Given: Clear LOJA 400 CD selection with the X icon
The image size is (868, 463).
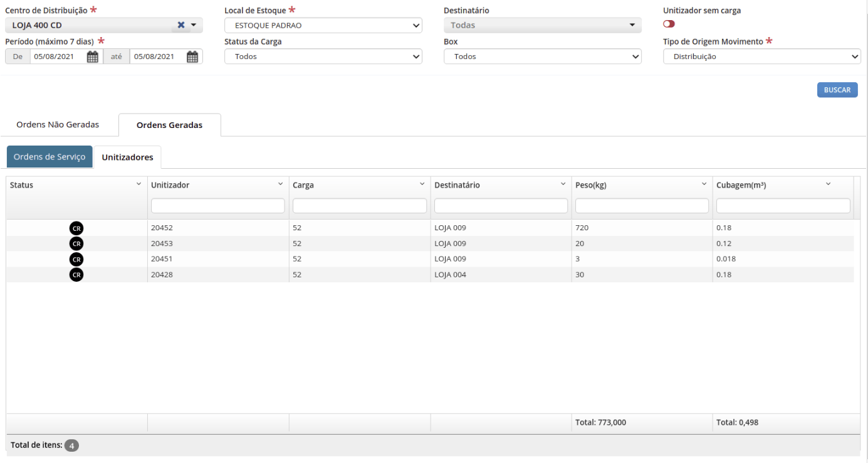Looking at the screenshot, I should point(181,25).
